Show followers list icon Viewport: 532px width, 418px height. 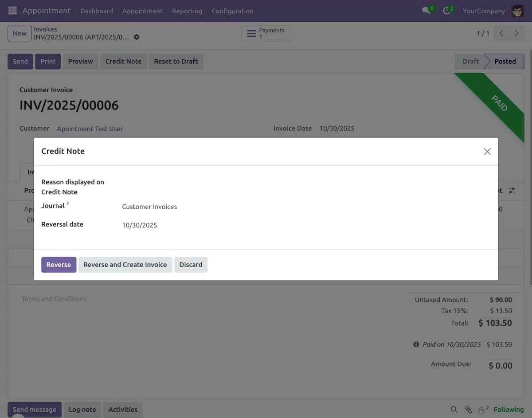483,410
